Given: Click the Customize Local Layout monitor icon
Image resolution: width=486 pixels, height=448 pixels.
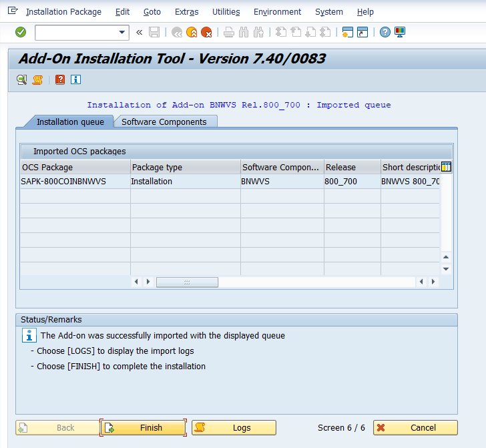Looking at the screenshot, I should (x=400, y=32).
